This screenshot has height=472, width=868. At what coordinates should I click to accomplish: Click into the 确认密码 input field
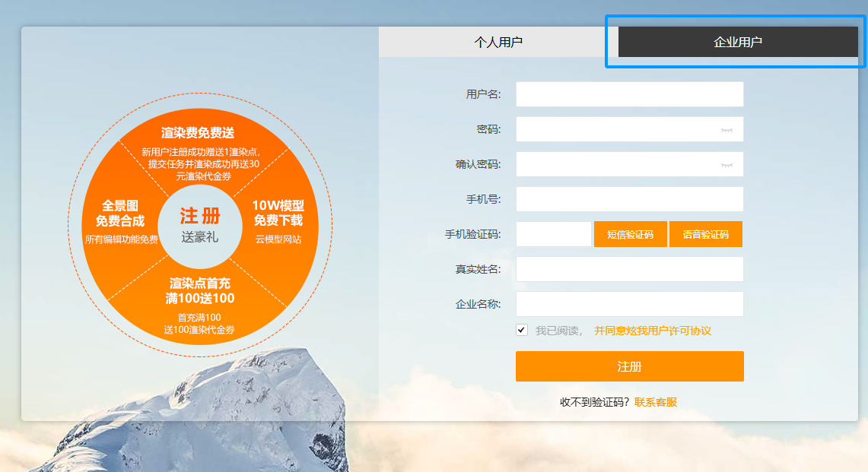(x=616, y=164)
